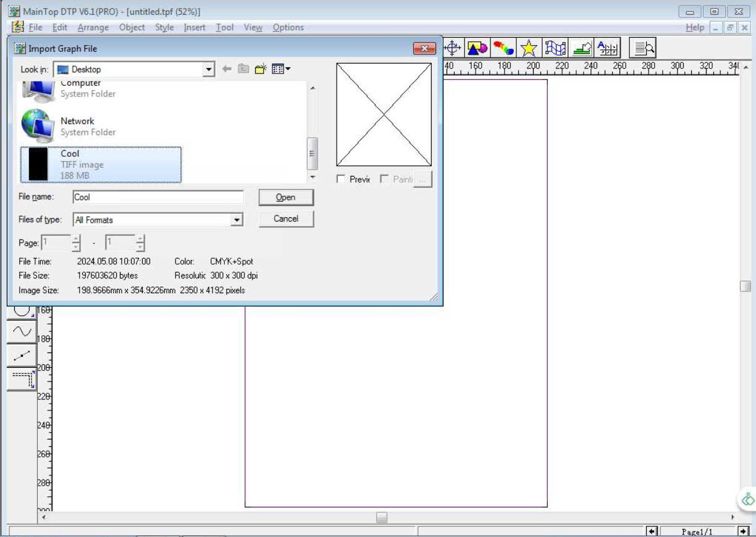The image size is (756, 537).
Task: Expand the Files of type dropdown
Action: tap(236, 220)
